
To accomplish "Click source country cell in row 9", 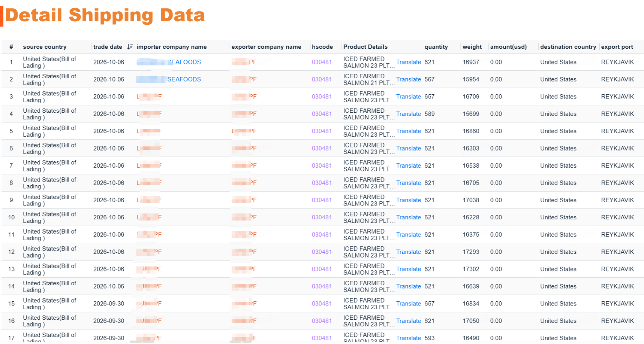I will [x=49, y=200].
